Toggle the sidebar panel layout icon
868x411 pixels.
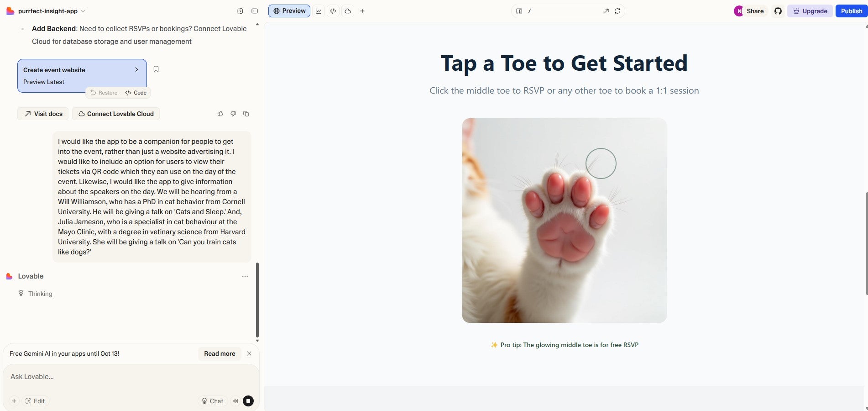coord(255,11)
